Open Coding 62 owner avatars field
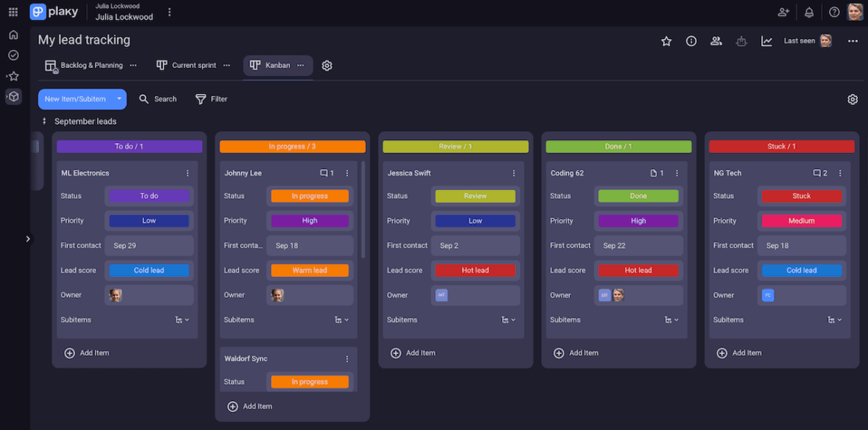This screenshot has width=868, height=430. [x=639, y=296]
